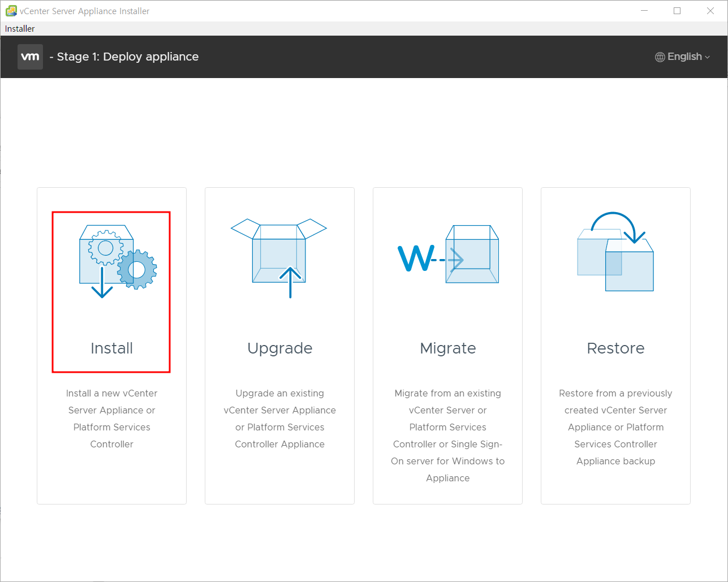Select the Upgrade option title

click(279, 348)
